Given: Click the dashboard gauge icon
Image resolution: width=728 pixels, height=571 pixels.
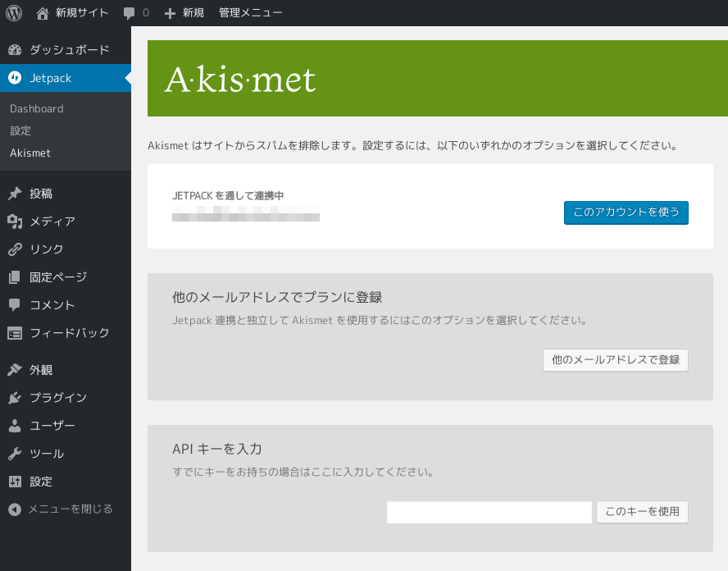Looking at the screenshot, I should (x=15, y=50).
